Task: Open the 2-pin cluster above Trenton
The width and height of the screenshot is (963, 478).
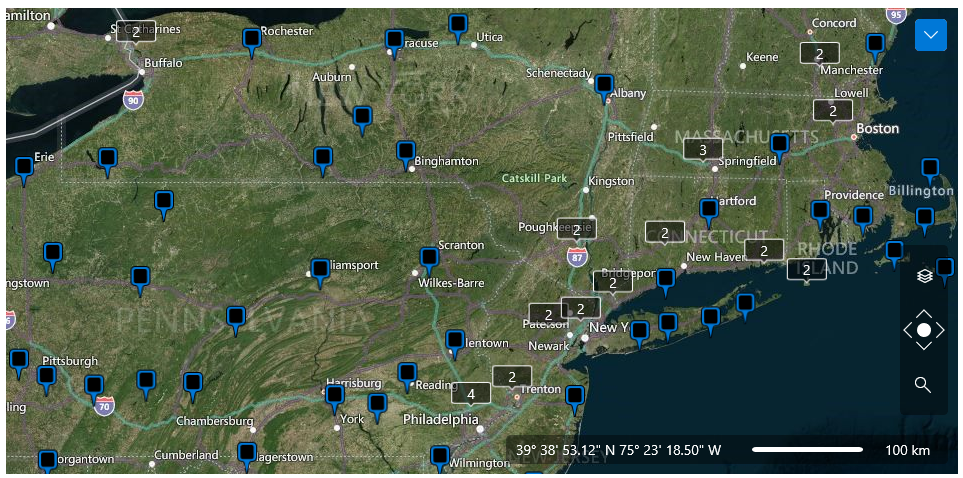Action: (x=512, y=377)
